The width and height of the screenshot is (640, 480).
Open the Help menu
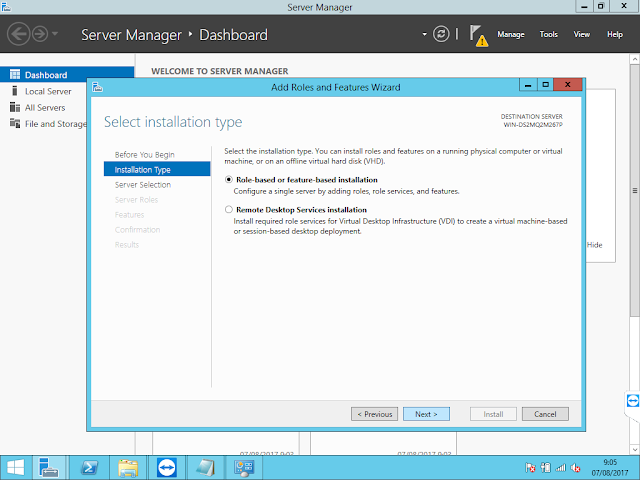tap(615, 34)
